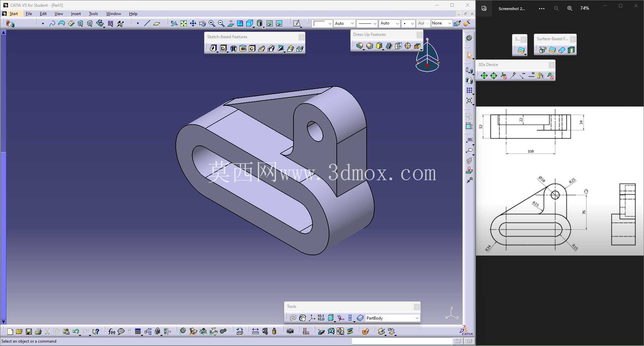The width and height of the screenshot is (644, 346).
Task: Click the 3D compass in the viewport
Action: [x=427, y=56]
